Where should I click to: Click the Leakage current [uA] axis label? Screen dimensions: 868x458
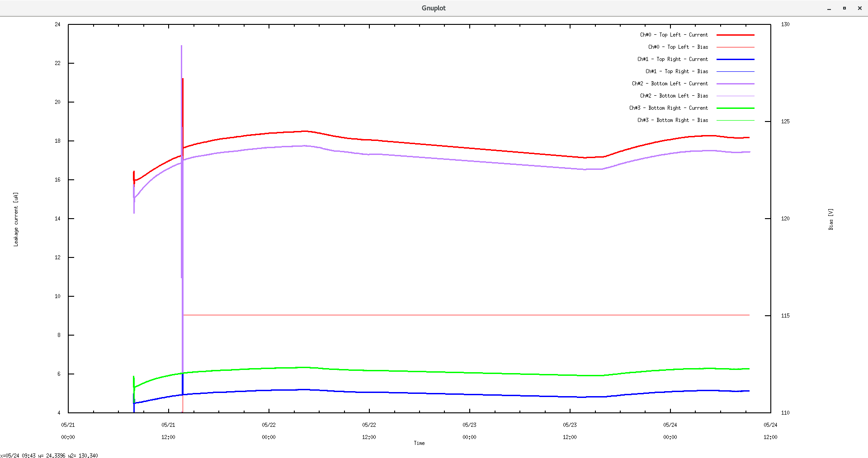[16, 218]
